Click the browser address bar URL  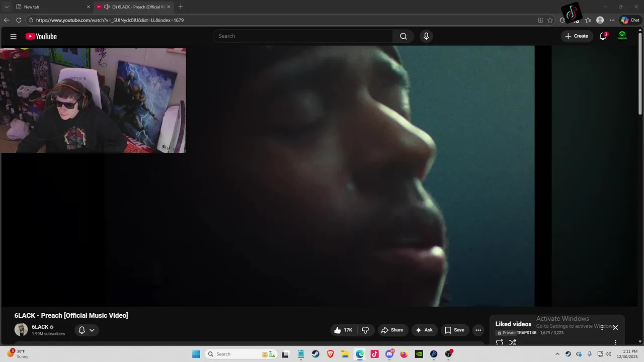pyautogui.click(x=110, y=20)
